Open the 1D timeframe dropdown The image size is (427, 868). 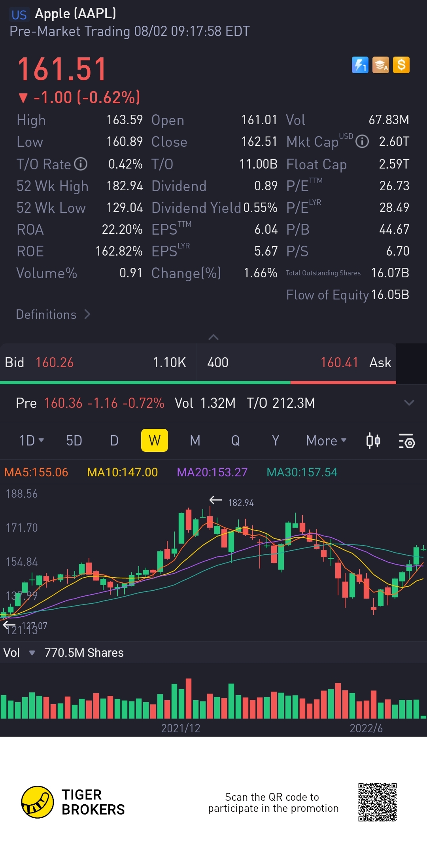[x=32, y=440]
